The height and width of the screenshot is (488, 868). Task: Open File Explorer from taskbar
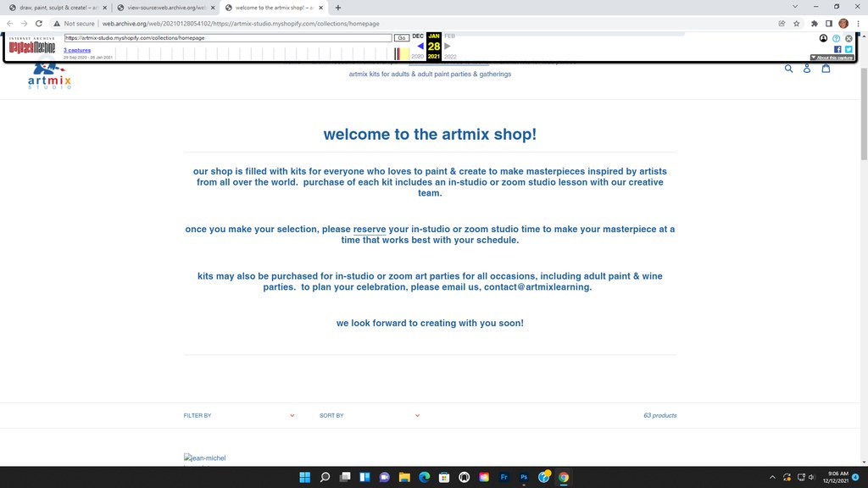point(404,477)
